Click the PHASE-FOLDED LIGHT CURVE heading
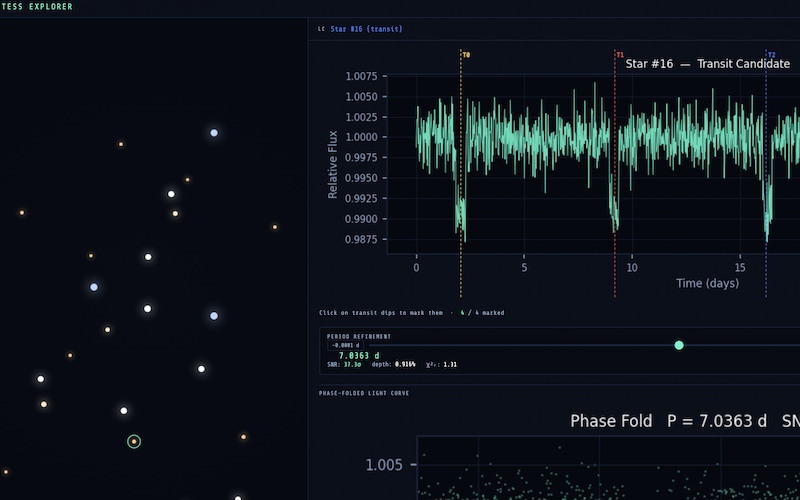 364,393
